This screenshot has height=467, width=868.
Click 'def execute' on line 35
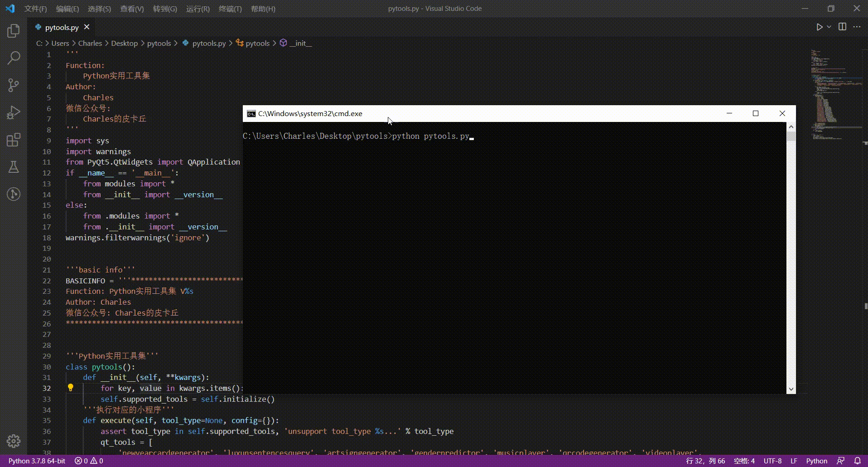pyautogui.click(x=107, y=420)
